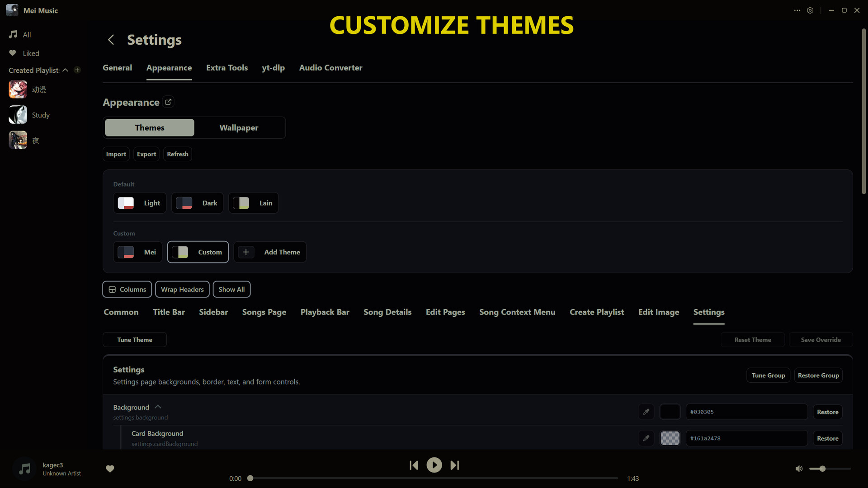The height and width of the screenshot is (488, 868).
Task: Select the Themes segment
Action: pos(150,128)
